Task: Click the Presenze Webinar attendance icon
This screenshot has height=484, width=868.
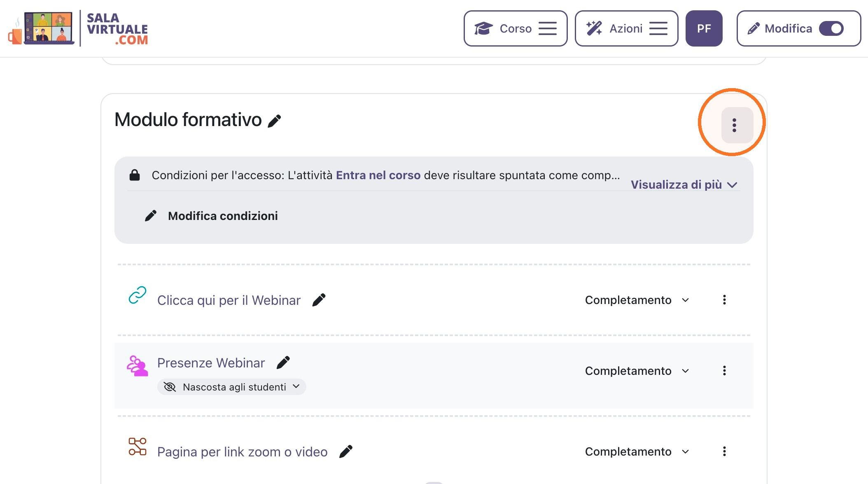Action: tap(138, 366)
